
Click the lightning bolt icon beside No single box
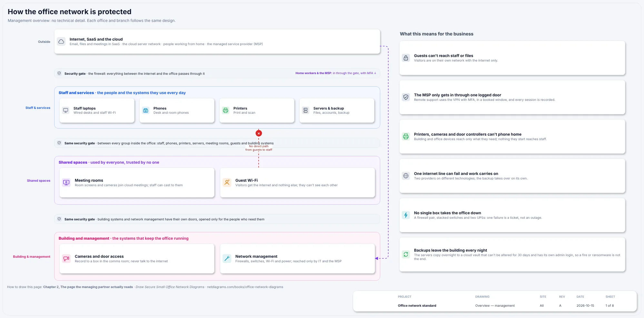(406, 215)
